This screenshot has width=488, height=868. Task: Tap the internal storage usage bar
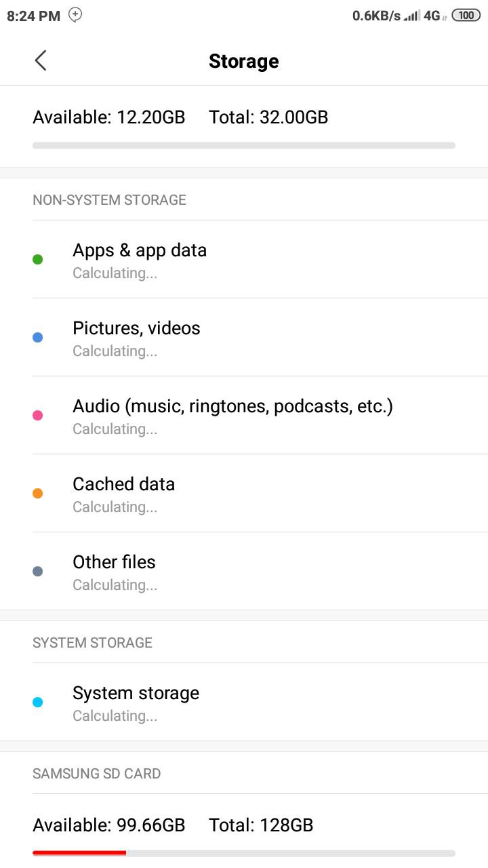pyautogui.click(x=244, y=145)
